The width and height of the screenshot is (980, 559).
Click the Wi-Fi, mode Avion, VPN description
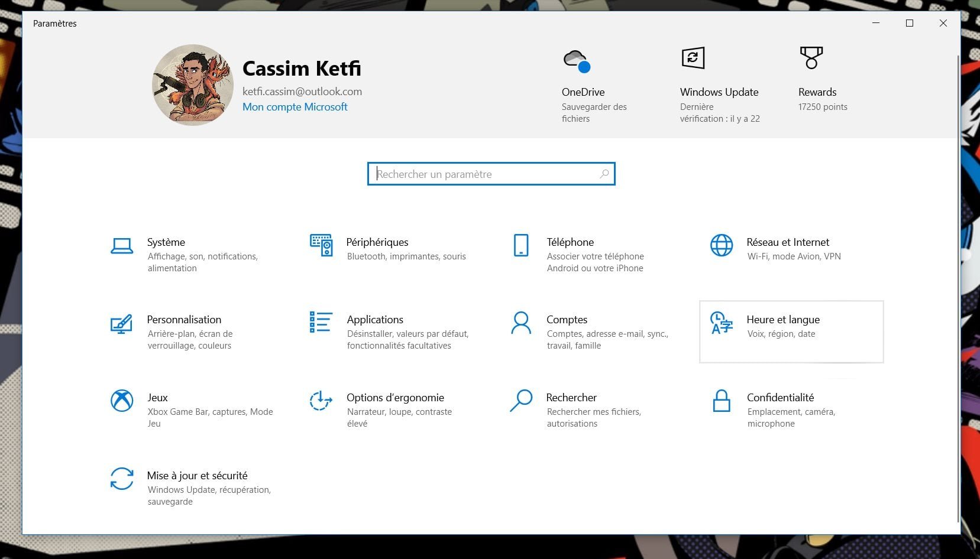coord(794,256)
